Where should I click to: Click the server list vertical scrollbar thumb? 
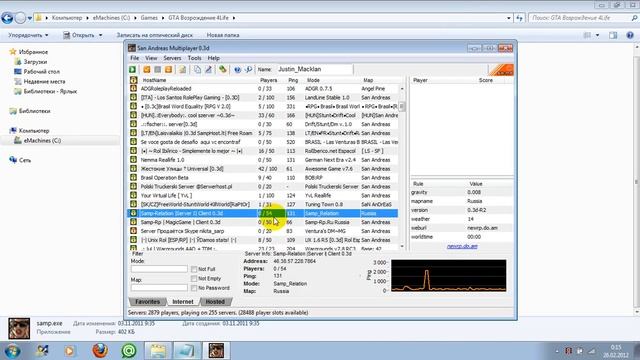coord(402,107)
